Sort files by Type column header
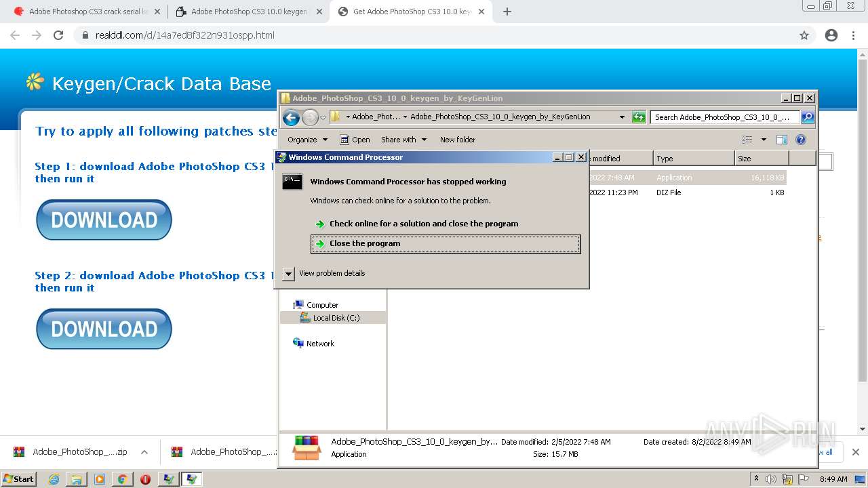868x488 pixels. pos(694,159)
